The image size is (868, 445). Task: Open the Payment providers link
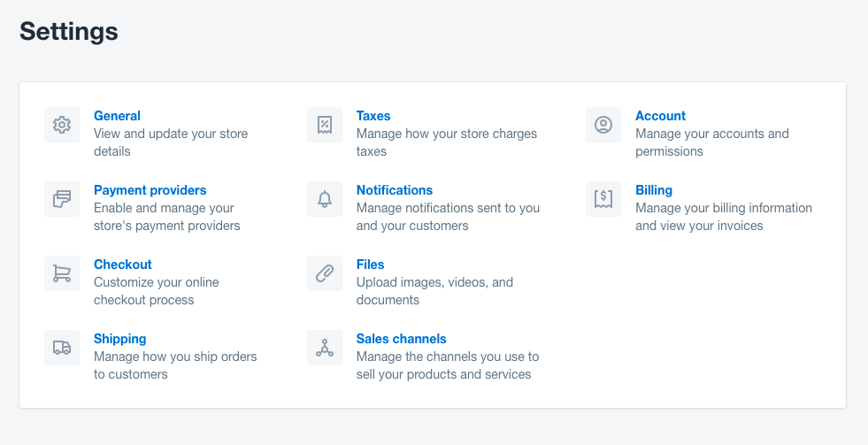[x=150, y=190]
